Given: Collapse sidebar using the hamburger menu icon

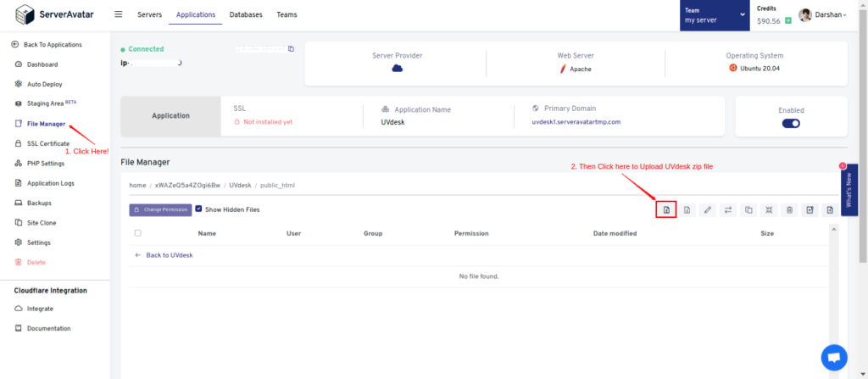Looking at the screenshot, I should [119, 14].
